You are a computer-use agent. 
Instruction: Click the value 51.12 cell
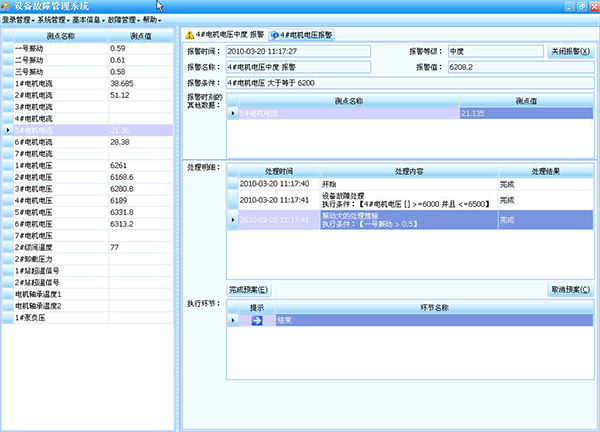pos(141,95)
